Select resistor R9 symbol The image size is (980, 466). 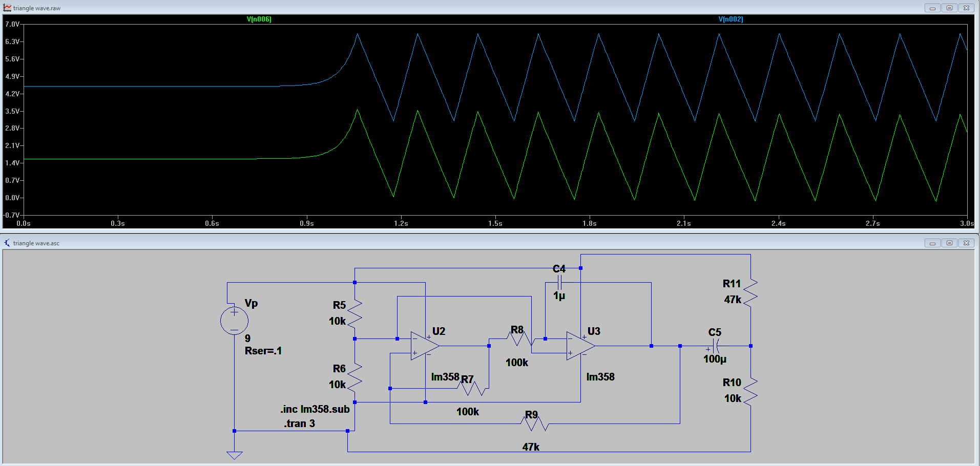pyautogui.click(x=535, y=423)
